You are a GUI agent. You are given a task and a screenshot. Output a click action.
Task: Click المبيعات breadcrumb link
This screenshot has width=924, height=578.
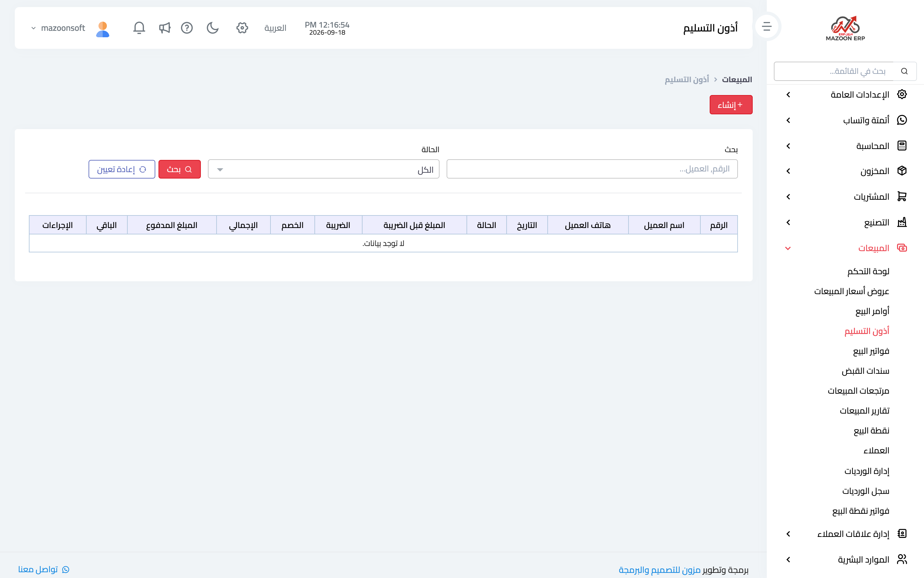[737, 80]
